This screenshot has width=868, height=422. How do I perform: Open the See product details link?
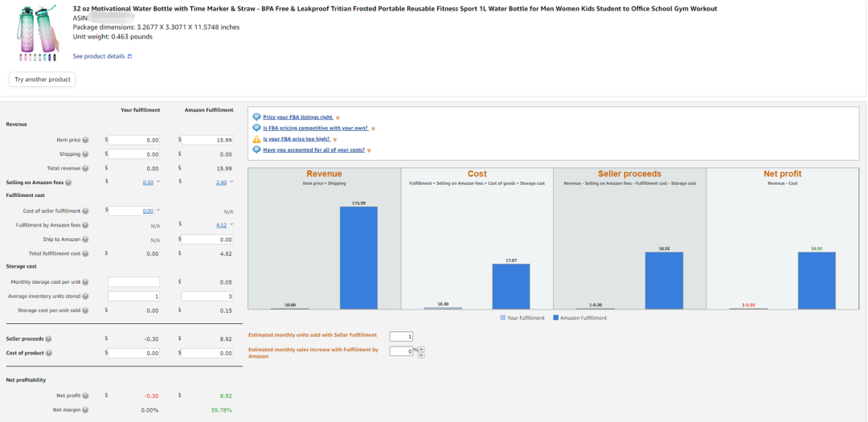101,56
